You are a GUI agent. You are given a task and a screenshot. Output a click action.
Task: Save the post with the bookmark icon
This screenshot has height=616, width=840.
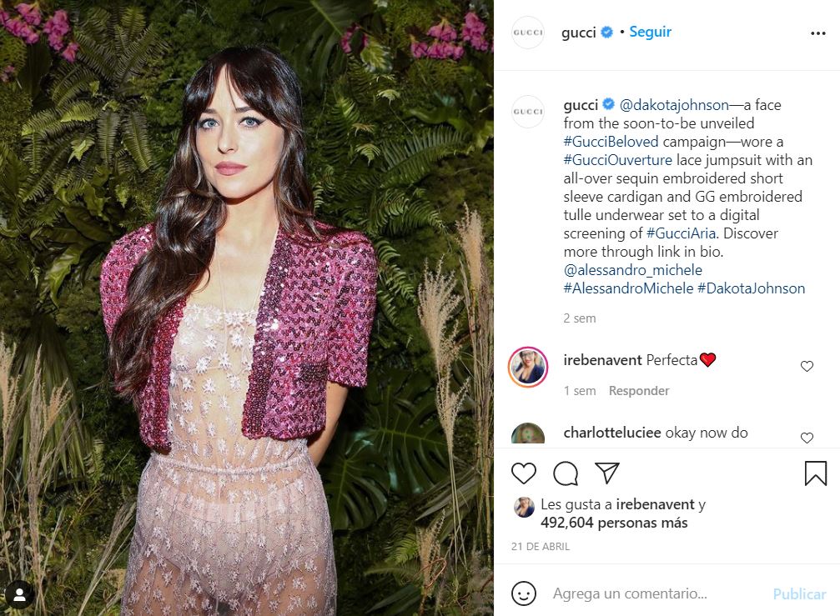[815, 473]
